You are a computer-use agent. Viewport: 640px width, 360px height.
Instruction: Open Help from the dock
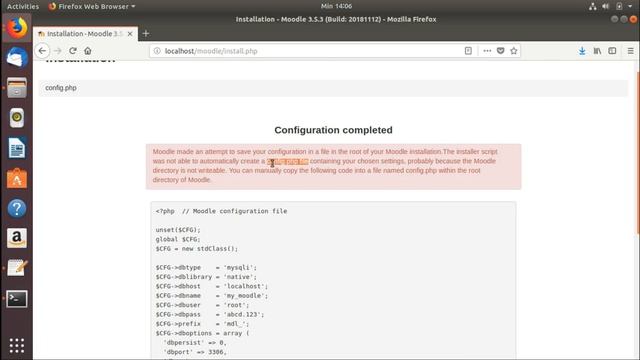17,208
